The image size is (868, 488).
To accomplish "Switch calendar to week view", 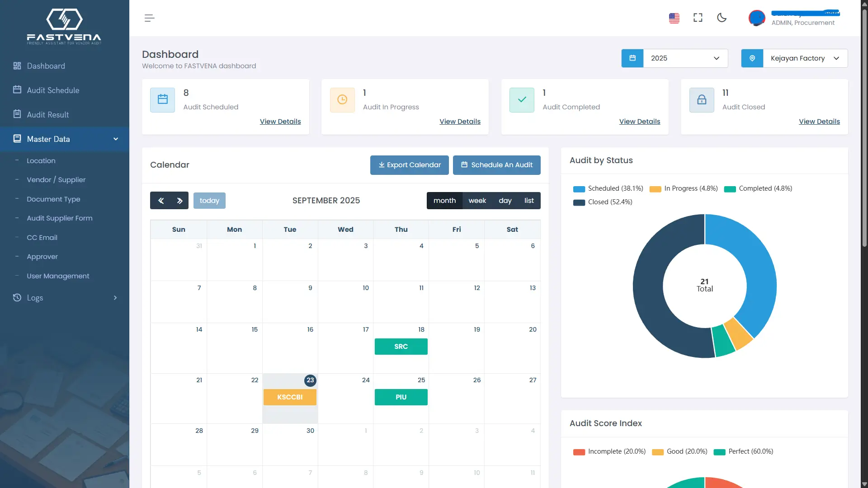I will tap(477, 201).
